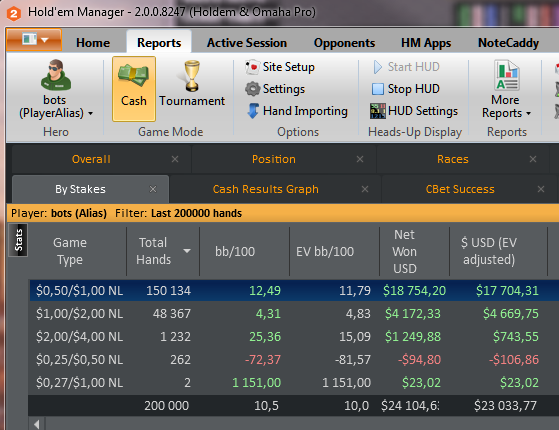Sort by Total Hands column header
The image size is (559, 430).
[153, 251]
